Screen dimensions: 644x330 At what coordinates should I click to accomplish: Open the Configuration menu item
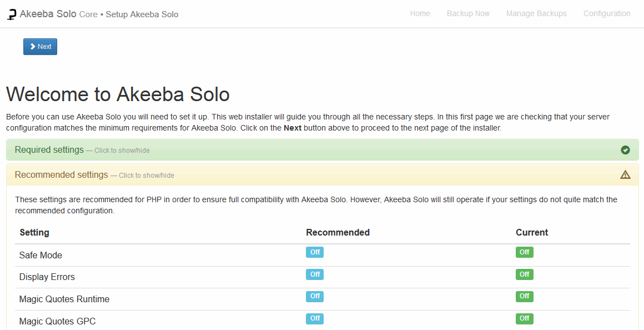607,13
